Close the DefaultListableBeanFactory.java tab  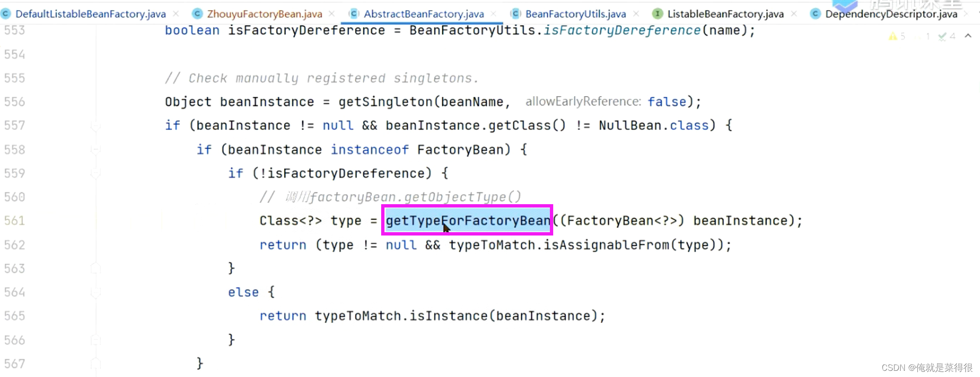[176, 14]
